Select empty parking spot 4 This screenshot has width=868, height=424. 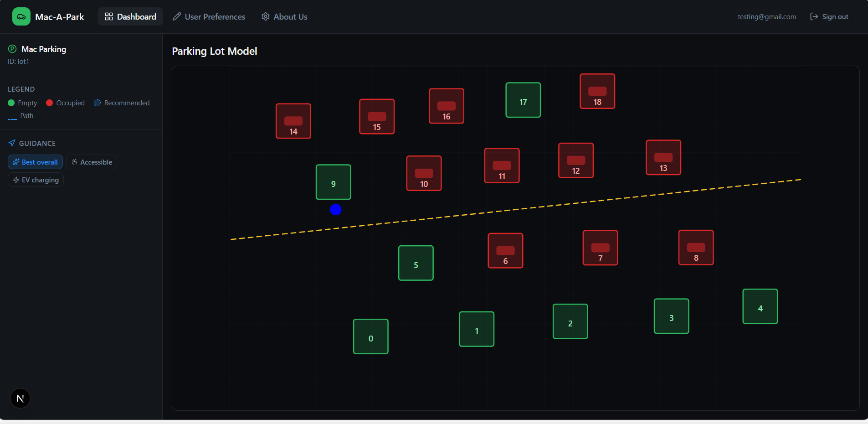click(760, 306)
